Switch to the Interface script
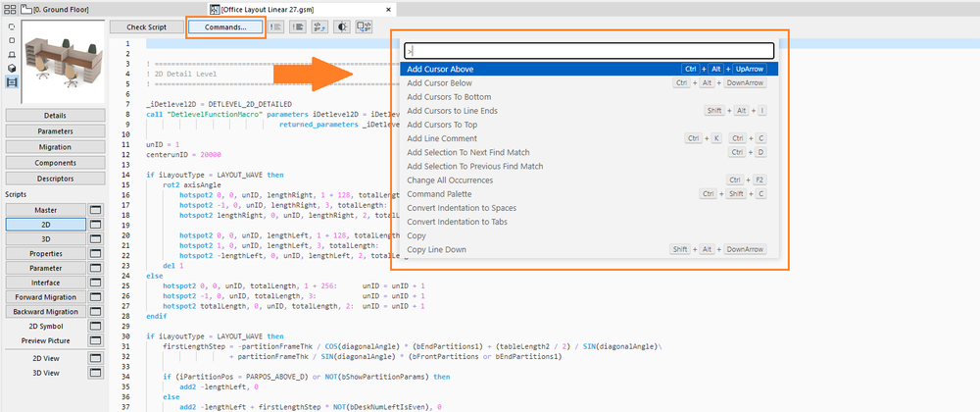 coord(46,283)
